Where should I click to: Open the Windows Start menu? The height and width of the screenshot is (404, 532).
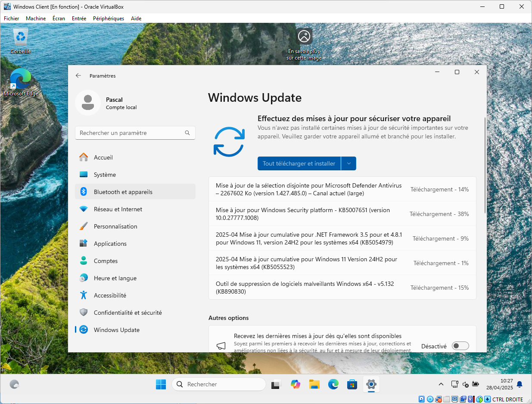point(161,384)
